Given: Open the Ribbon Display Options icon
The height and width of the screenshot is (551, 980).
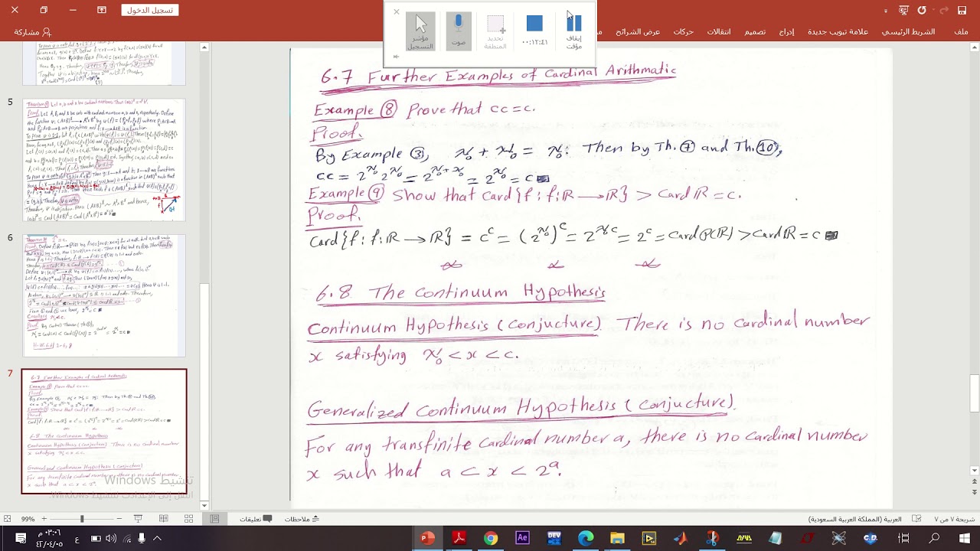Looking at the screenshot, I should [101, 10].
